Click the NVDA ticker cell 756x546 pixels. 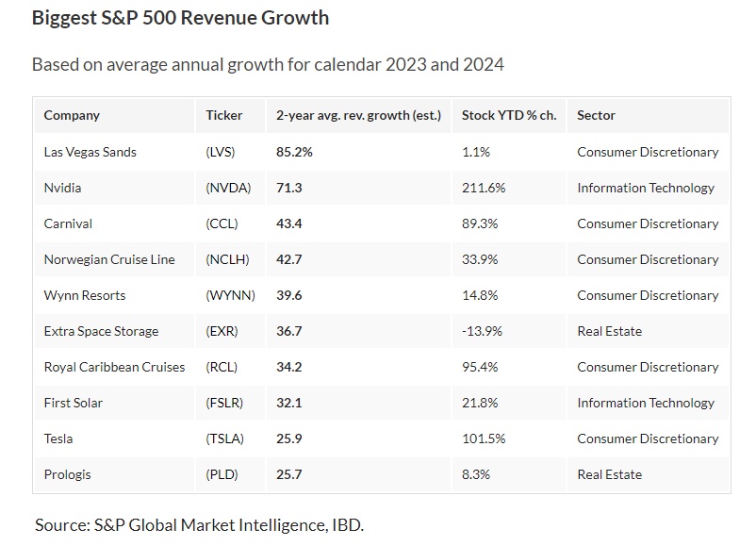pyautogui.click(x=229, y=188)
